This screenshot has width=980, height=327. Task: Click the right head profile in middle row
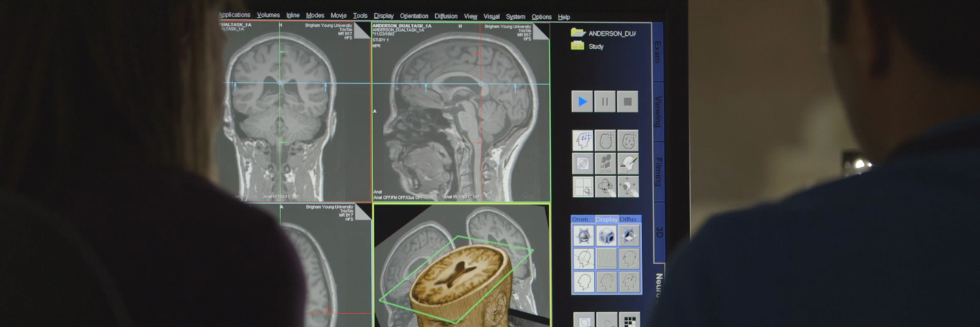point(629,259)
